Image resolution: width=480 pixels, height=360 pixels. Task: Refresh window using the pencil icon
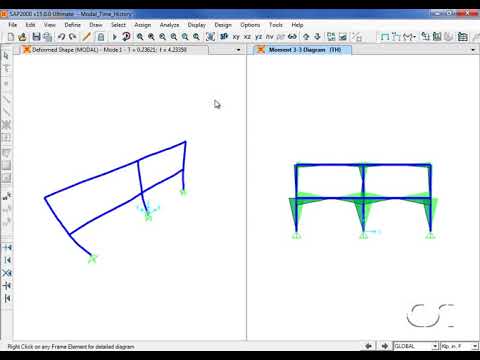(87, 37)
